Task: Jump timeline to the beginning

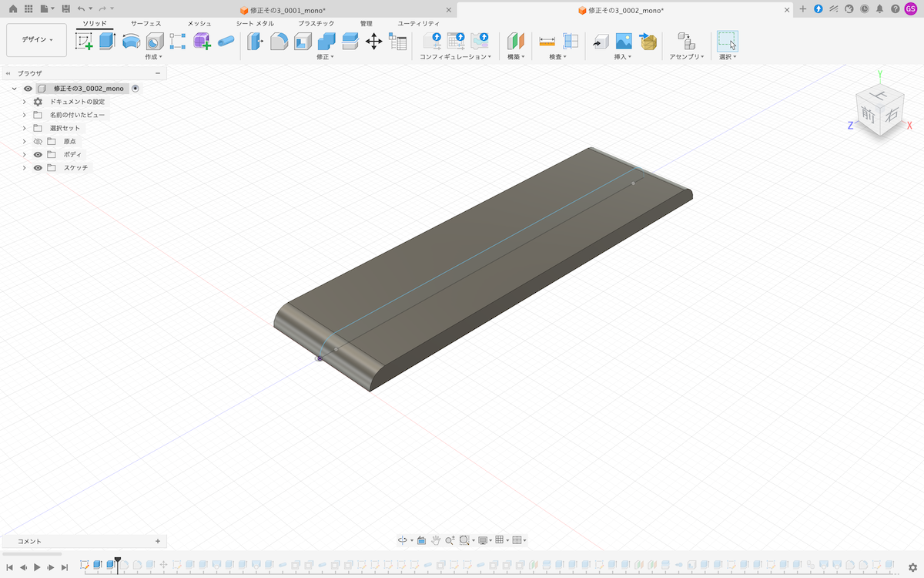Action: click(x=9, y=567)
